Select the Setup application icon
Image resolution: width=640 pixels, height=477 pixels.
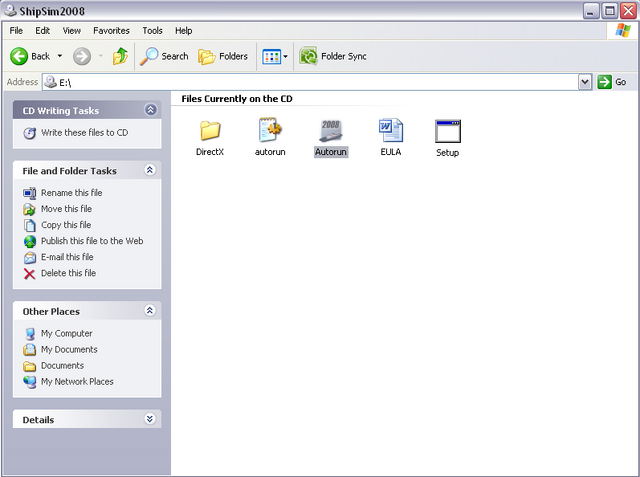pos(448,131)
